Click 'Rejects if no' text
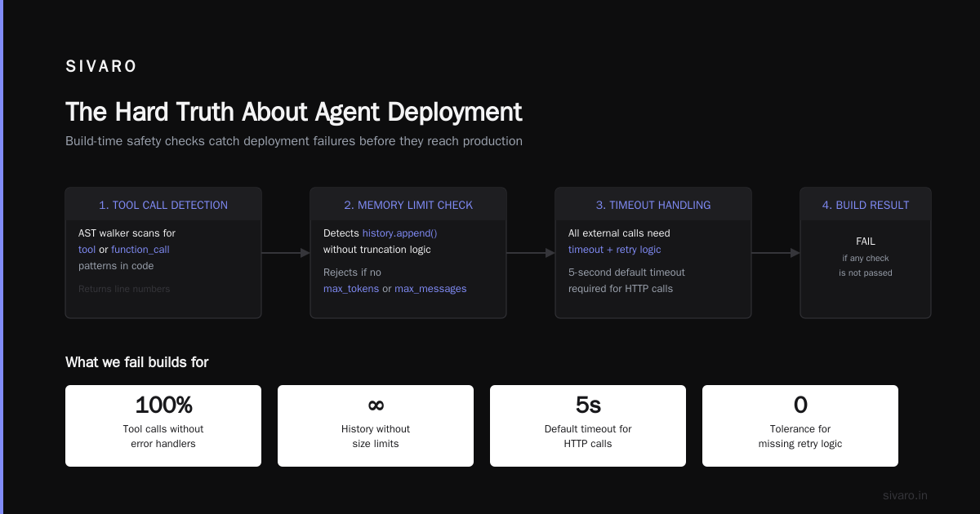This screenshot has width=980, height=514. [x=352, y=273]
